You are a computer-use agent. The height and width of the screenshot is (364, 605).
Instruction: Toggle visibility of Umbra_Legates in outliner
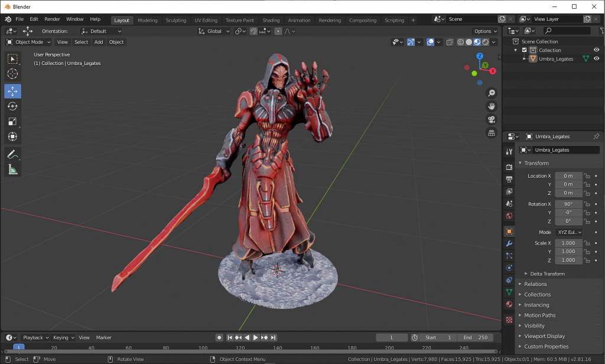(596, 58)
